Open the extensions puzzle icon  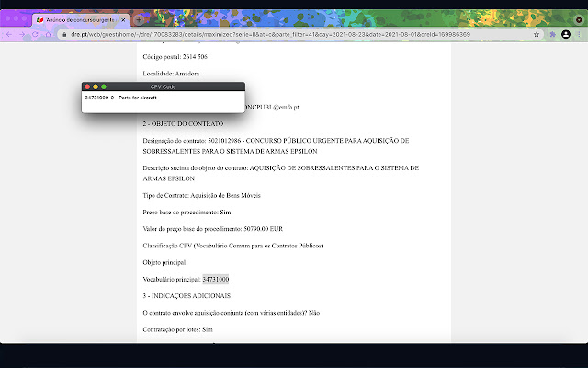click(x=553, y=35)
